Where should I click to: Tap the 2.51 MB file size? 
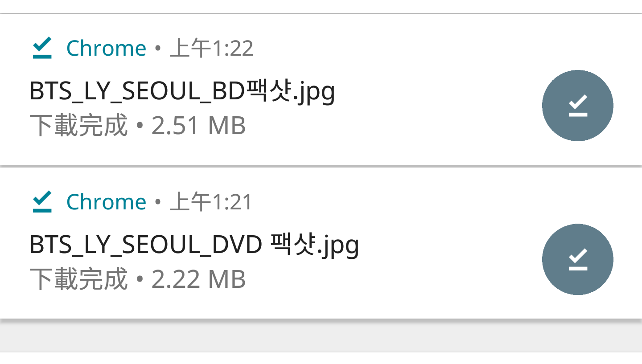198,126
